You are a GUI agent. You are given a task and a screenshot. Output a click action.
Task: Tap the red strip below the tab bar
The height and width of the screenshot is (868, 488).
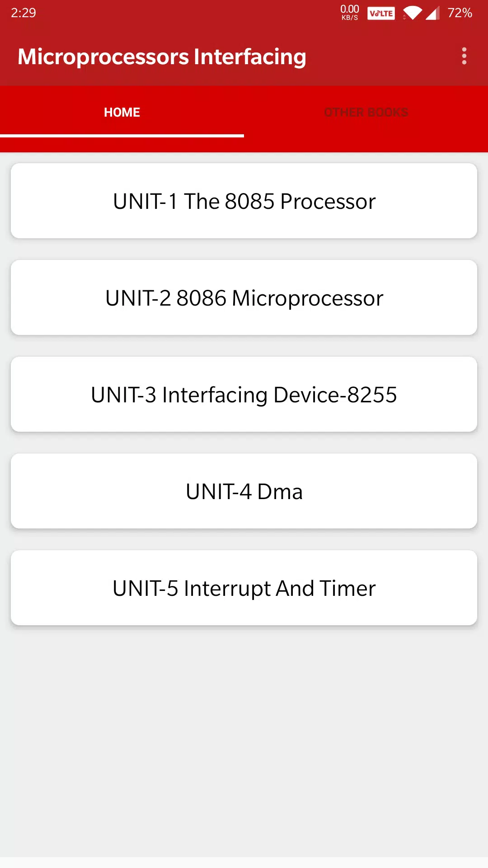[x=244, y=145]
